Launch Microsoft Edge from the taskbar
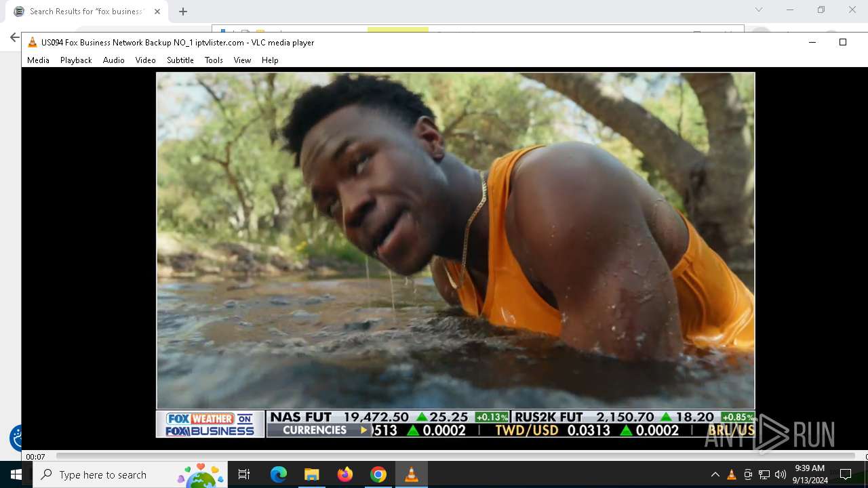This screenshot has width=868, height=488. pyautogui.click(x=279, y=474)
